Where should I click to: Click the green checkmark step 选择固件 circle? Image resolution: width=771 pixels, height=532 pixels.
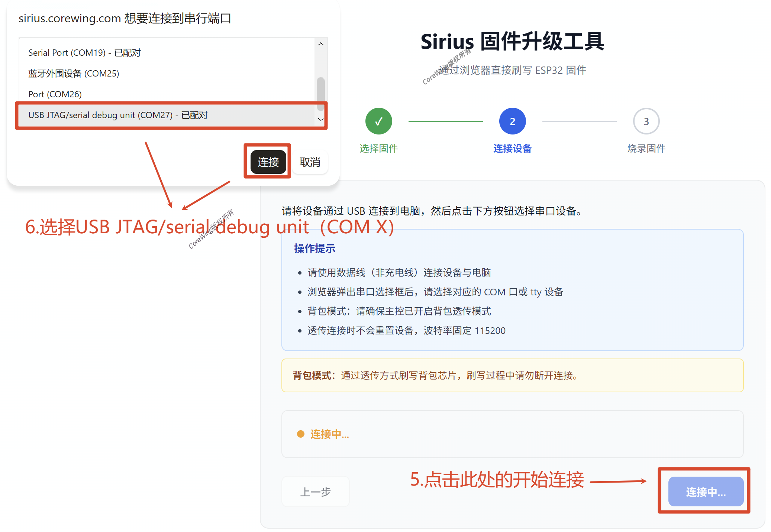coord(378,121)
